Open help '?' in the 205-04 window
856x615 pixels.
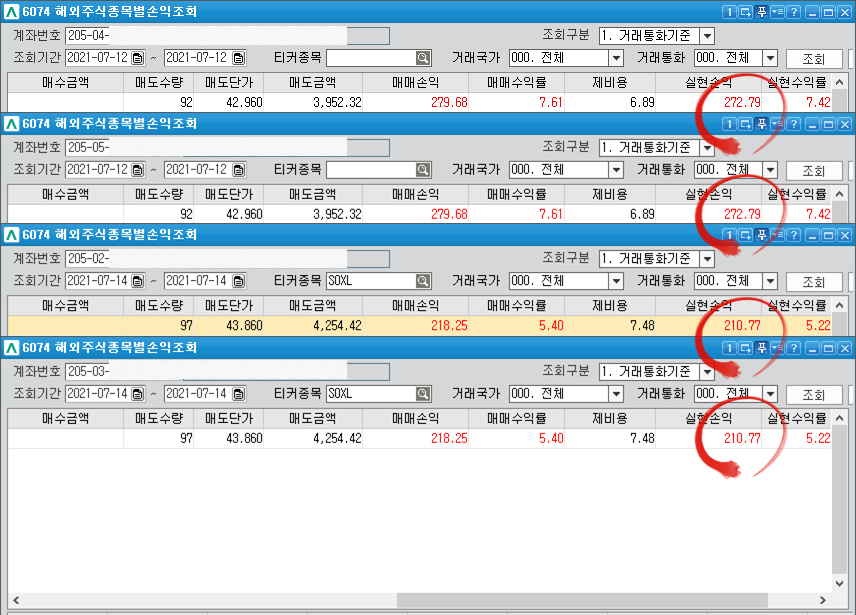pyautogui.click(x=794, y=11)
